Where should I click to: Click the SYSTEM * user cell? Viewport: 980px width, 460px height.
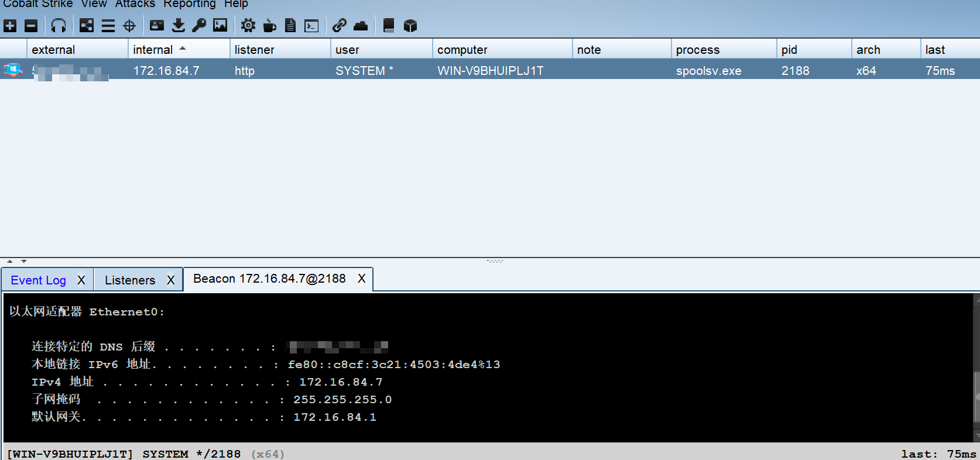point(364,71)
